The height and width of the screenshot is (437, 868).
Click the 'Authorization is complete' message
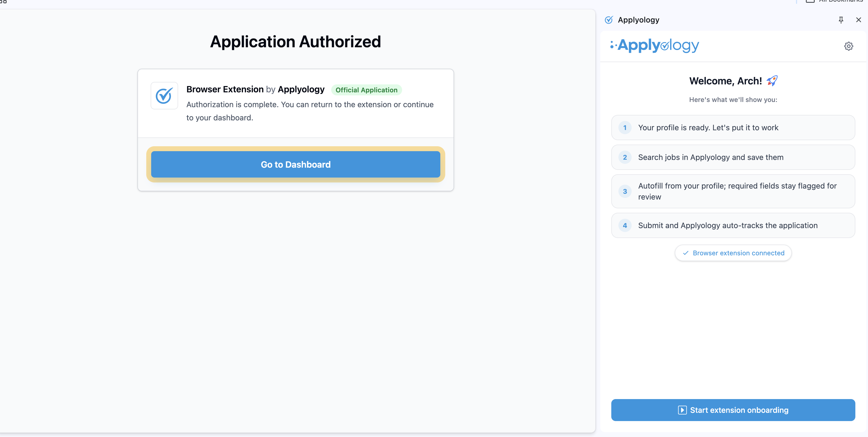pos(310,111)
